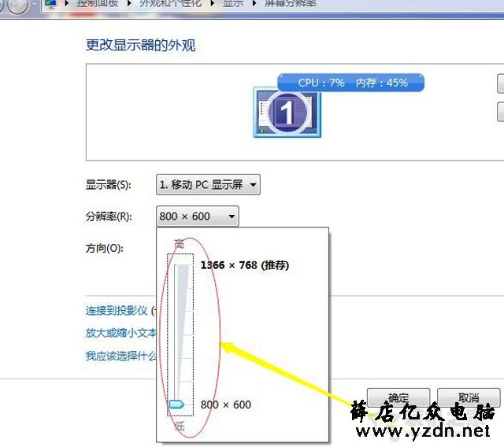Open 我应该选择什么 help link

point(120,356)
